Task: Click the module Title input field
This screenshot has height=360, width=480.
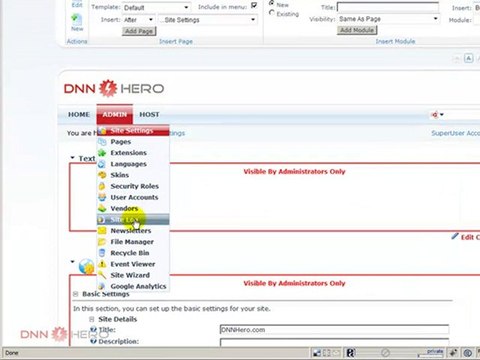Action: pyautogui.click(x=388, y=7)
